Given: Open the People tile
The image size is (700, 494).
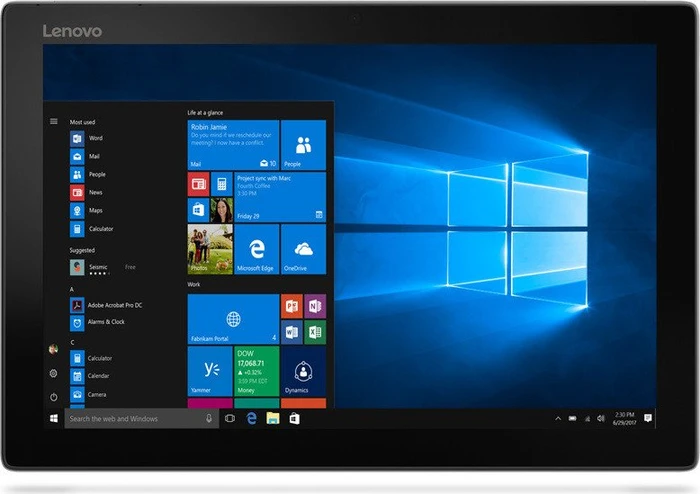Looking at the screenshot, I should tap(304, 145).
